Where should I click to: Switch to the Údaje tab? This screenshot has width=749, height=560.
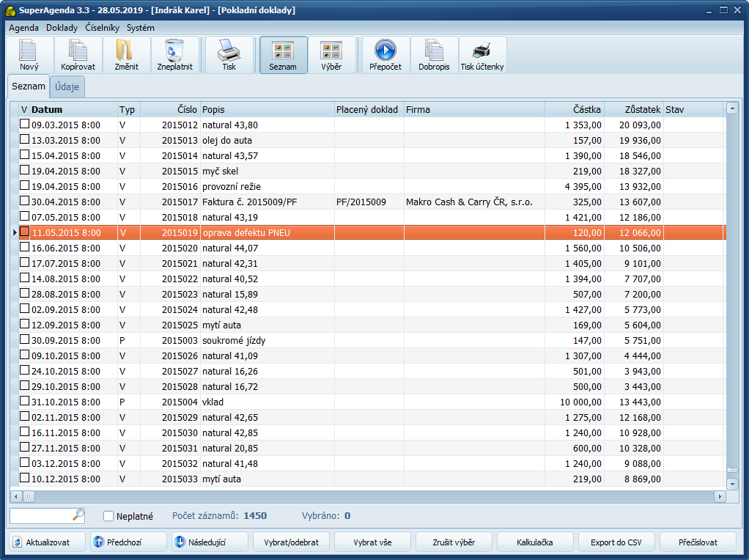point(67,87)
